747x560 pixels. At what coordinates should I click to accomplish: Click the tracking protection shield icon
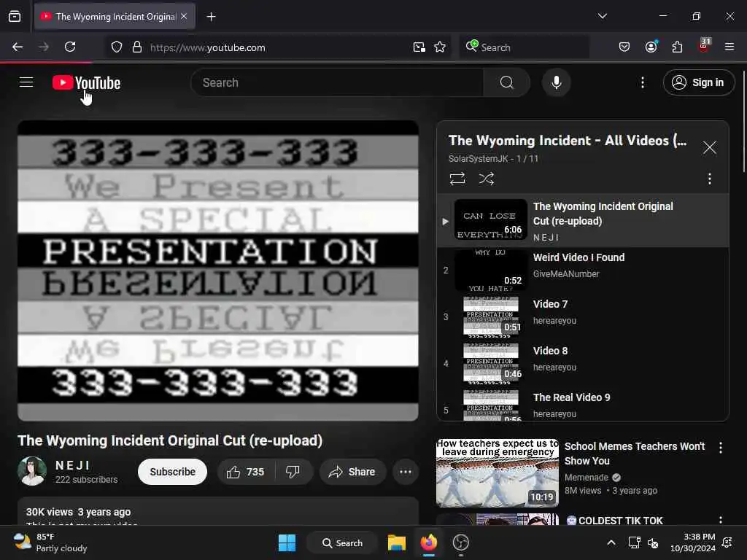[x=117, y=47]
